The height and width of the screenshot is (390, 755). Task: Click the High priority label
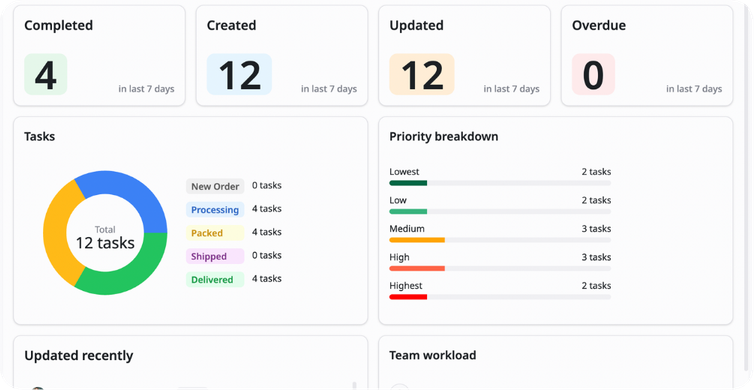(x=399, y=257)
